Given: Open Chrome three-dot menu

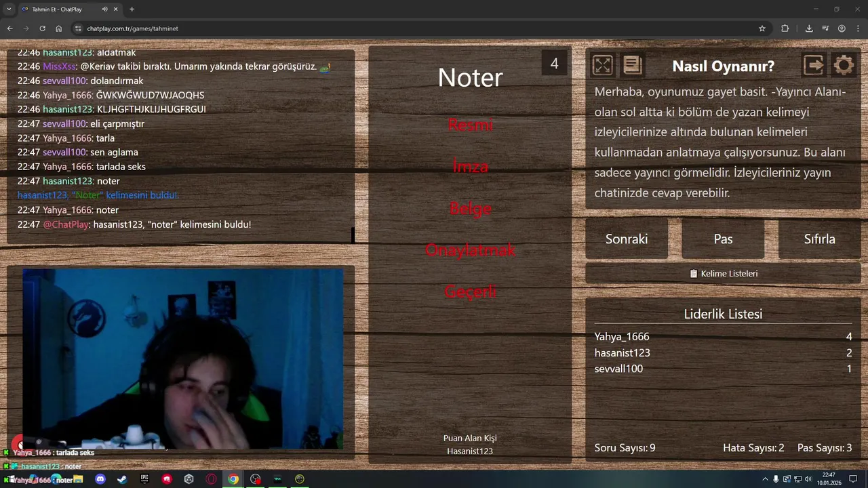Looking at the screenshot, I should (x=858, y=28).
